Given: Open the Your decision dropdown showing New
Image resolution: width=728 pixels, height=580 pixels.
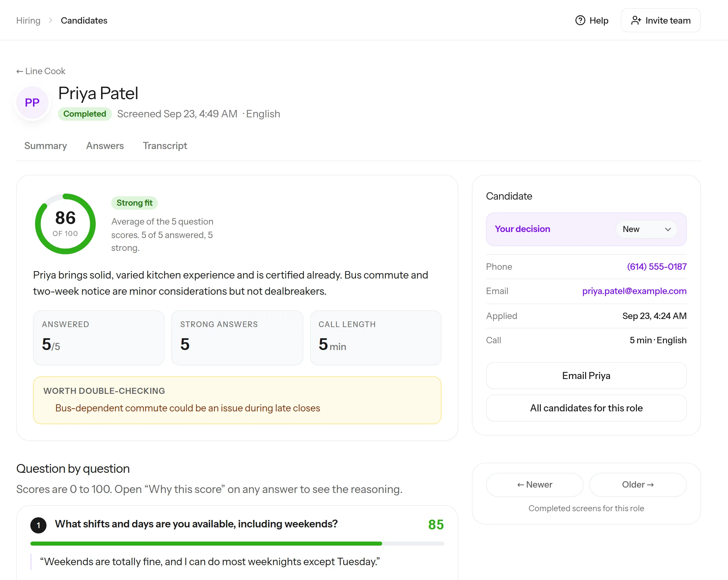Looking at the screenshot, I should 646,229.
